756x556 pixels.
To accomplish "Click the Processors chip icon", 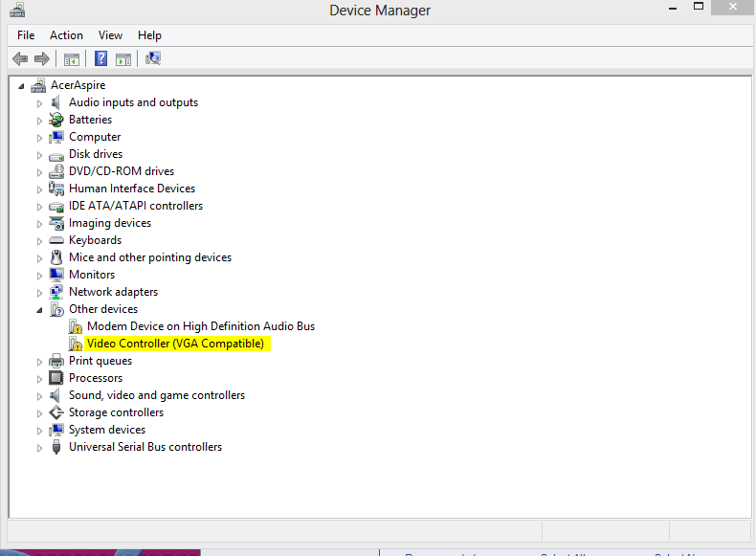I will point(56,378).
